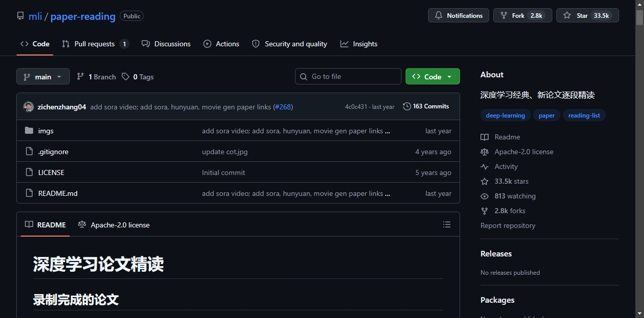Open the Releases heading link
This screenshot has width=644, height=318.
point(496,253)
